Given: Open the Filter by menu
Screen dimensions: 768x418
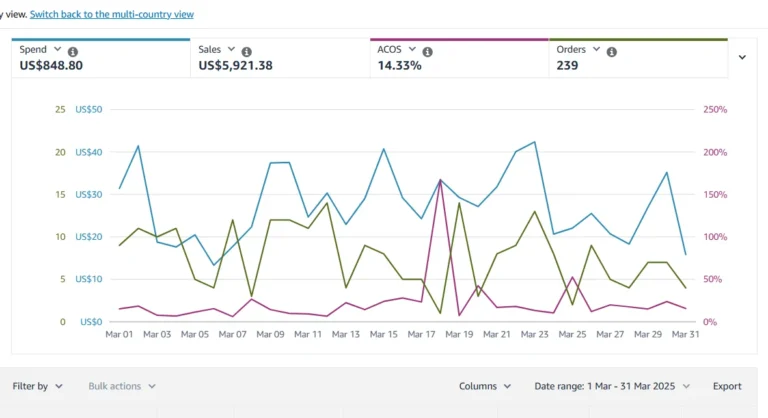Looking at the screenshot, I should [37, 386].
